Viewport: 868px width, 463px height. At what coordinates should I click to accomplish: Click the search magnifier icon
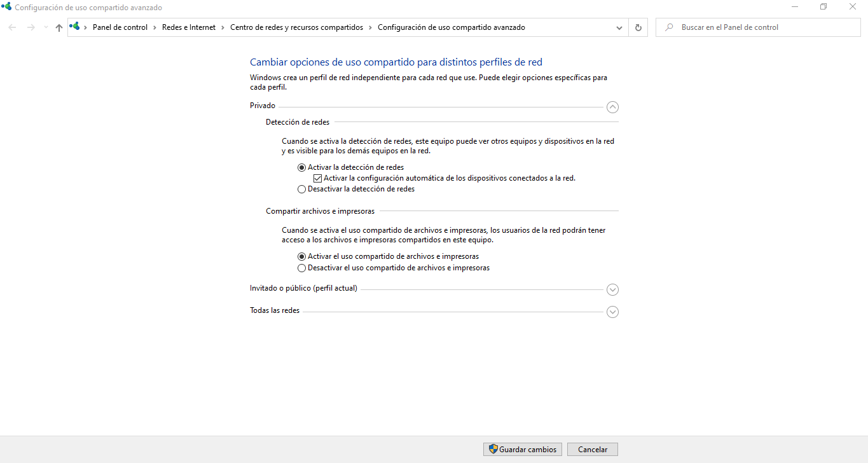click(x=669, y=27)
